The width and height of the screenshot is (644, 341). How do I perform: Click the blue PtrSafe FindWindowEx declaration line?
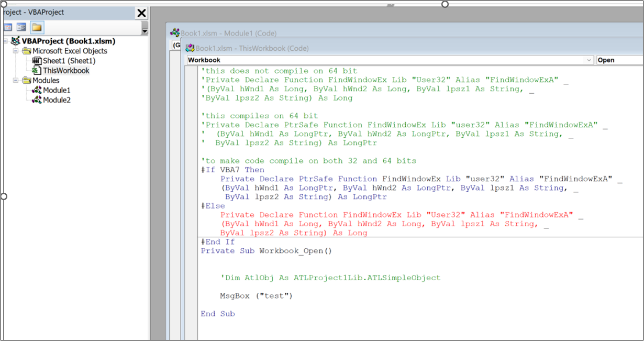(421, 179)
